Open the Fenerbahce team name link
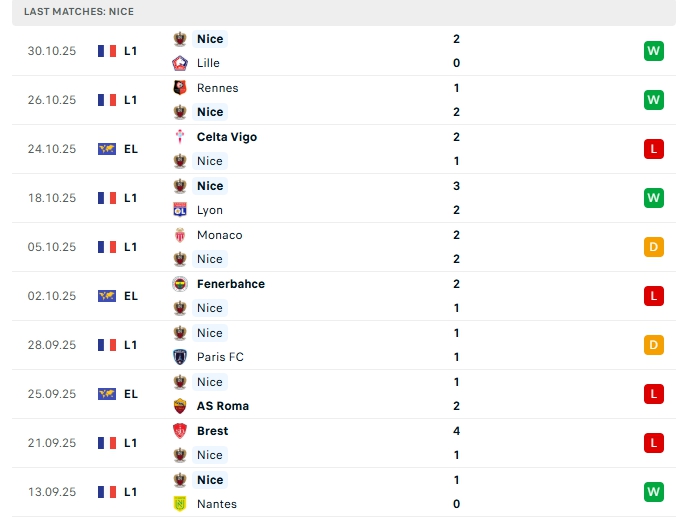This screenshot has width=686, height=519. click(231, 284)
